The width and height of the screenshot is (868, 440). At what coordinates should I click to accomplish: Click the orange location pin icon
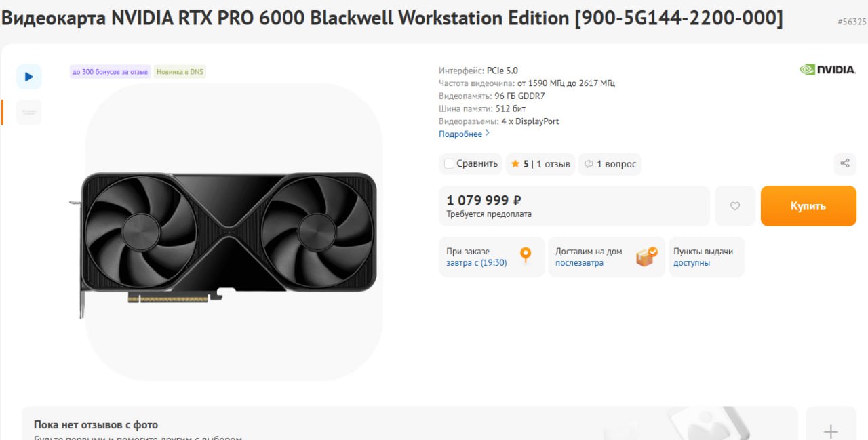click(525, 256)
